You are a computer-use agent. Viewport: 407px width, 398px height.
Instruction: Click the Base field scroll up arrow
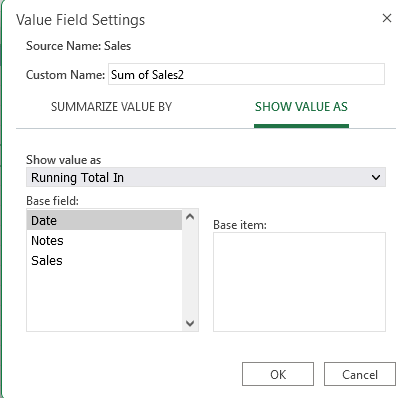coord(190,217)
